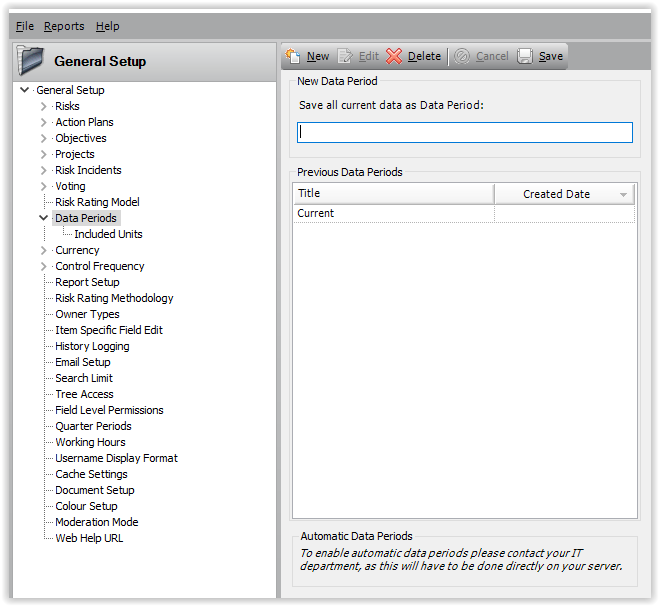
Task: Click the Save button label
Action: coord(551,56)
